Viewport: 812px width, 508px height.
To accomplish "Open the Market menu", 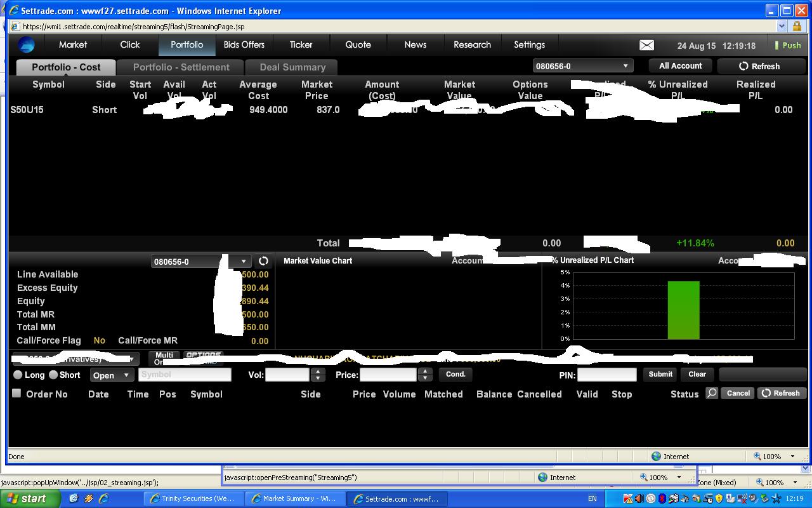I will click(73, 44).
